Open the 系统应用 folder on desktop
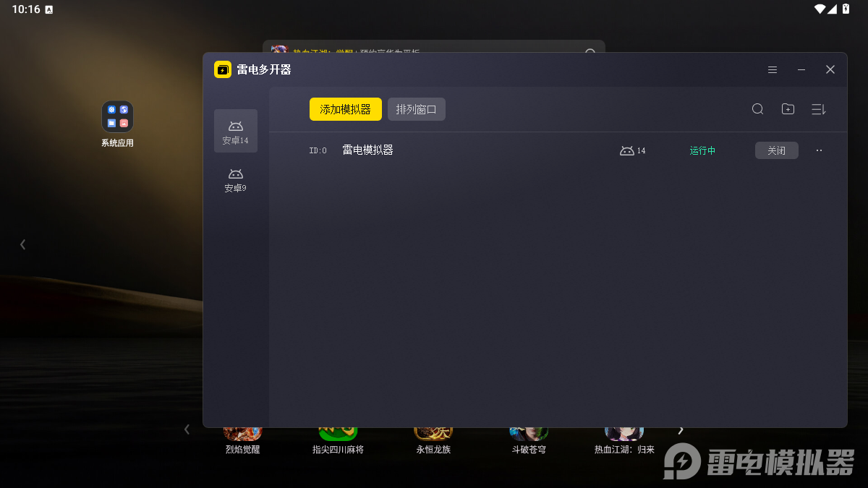The width and height of the screenshot is (868, 488). tap(117, 116)
